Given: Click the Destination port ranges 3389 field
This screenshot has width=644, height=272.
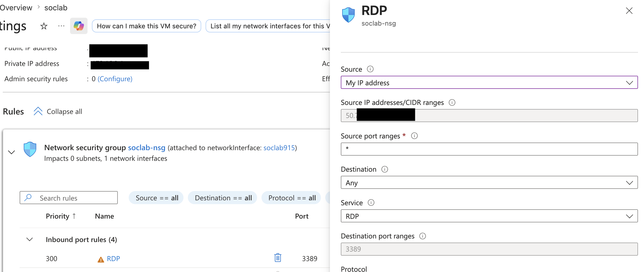Looking at the screenshot, I should coord(489,249).
